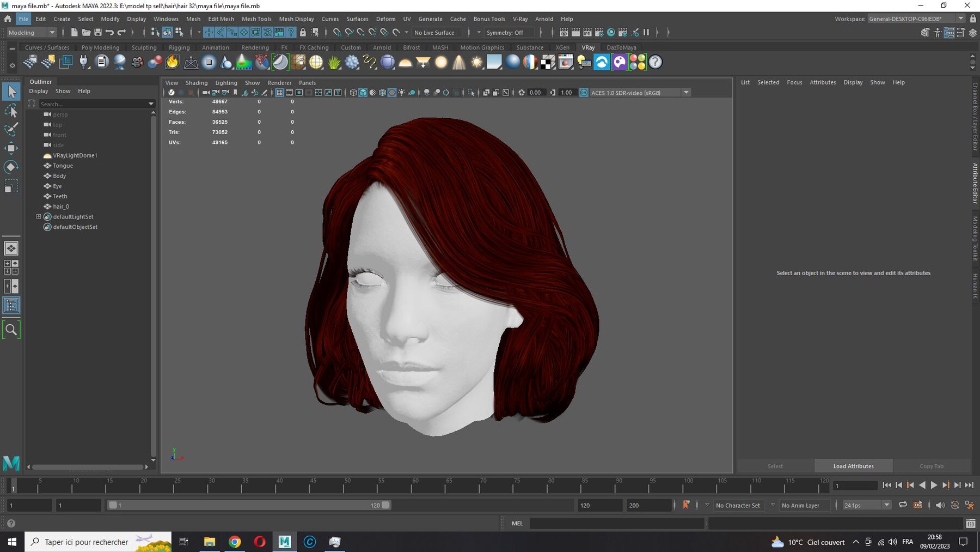Image resolution: width=980 pixels, height=552 pixels.
Task: Select the Lasso tool in the toolbox
Action: tap(11, 111)
